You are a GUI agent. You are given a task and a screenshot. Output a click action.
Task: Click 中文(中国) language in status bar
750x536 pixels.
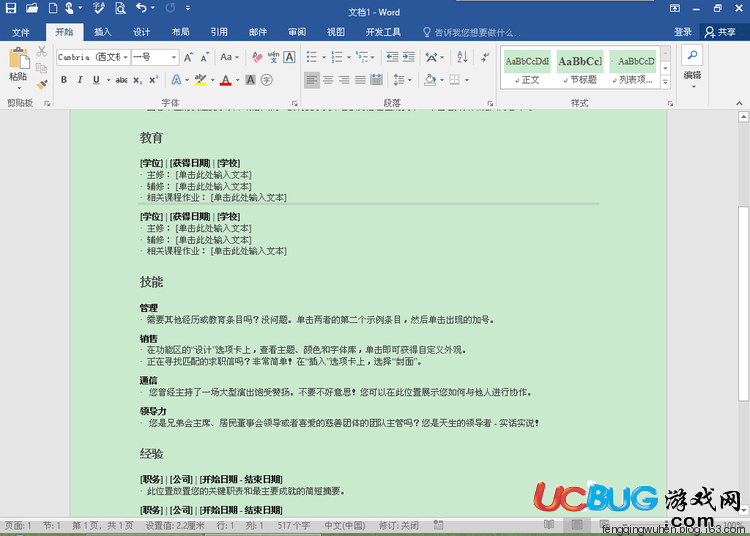tap(344, 525)
